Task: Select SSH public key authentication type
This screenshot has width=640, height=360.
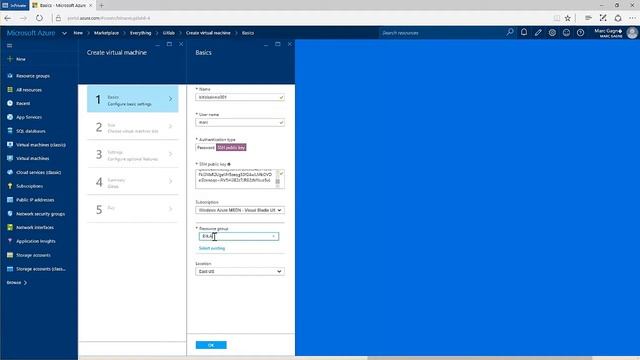Action: pos(231,147)
